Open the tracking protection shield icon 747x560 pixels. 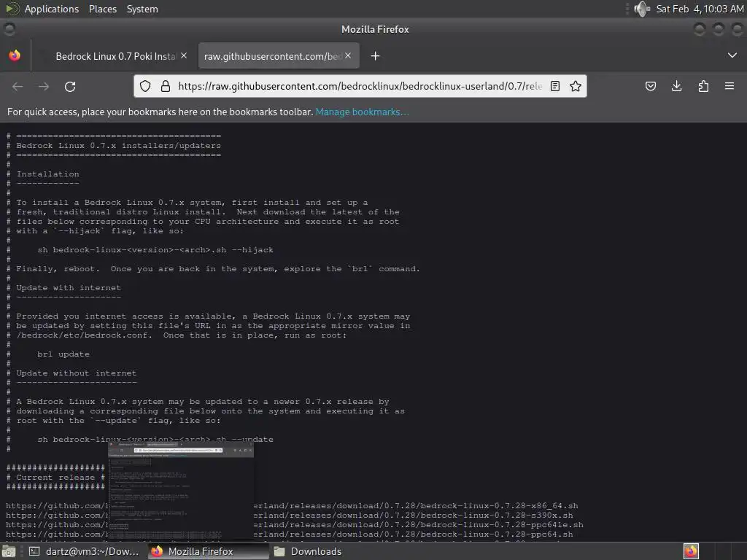[145, 86]
